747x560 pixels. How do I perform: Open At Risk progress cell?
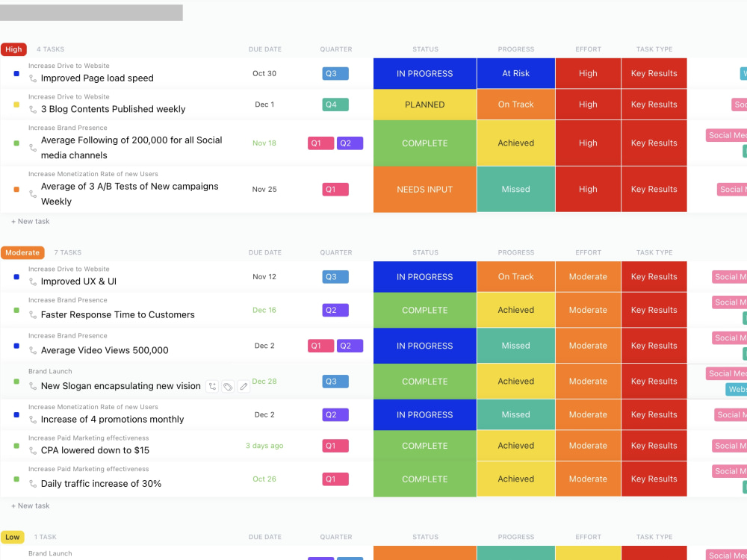tap(516, 73)
